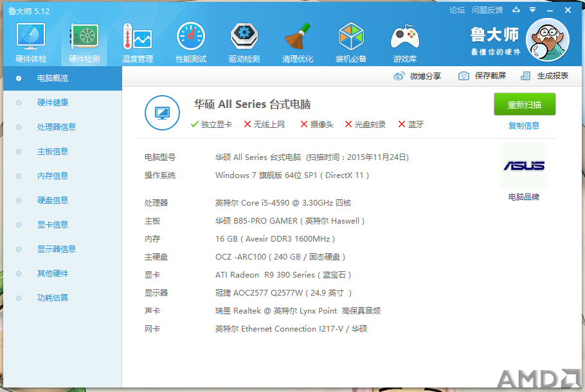Click the red X for 光盘刻录
Viewport: 585px width, 392px height.
tap(348, 124)
